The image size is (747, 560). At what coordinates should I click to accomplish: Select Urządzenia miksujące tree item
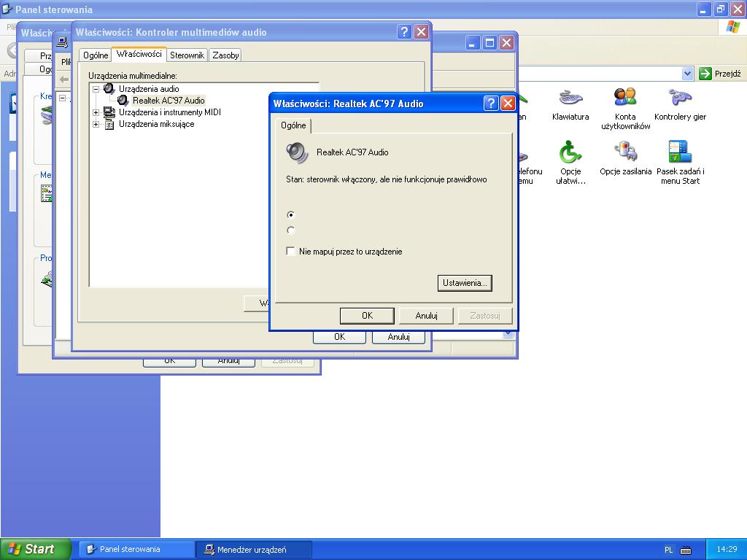[x=156, y=124]
